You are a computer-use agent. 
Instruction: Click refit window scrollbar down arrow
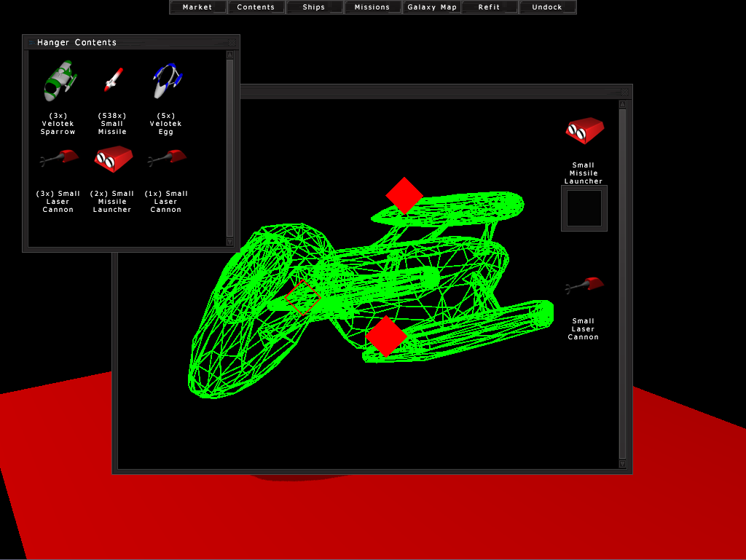click(622, 464)
